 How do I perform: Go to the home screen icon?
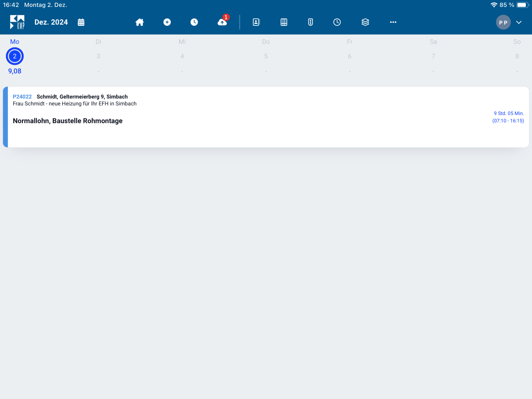coord(140,22)
